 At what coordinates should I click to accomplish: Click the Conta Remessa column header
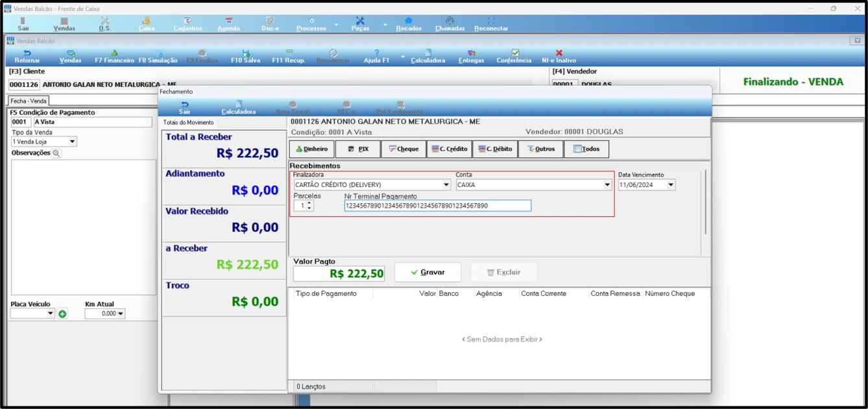[x=616, y=293]
